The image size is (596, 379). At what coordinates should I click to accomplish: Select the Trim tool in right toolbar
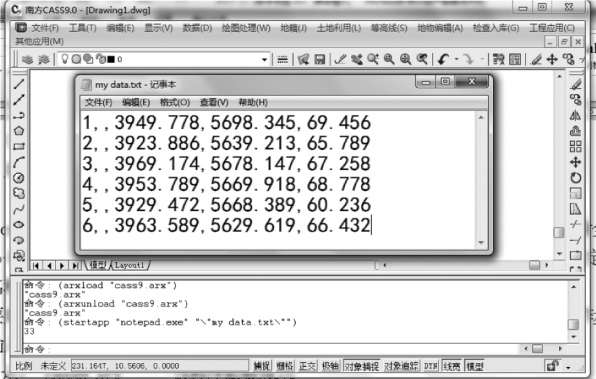[x=575, y=225]
